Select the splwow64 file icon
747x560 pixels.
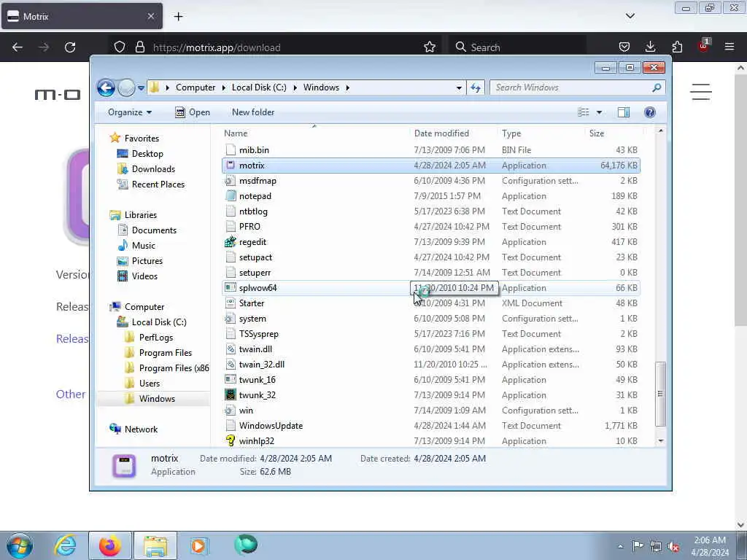(231, 288)
